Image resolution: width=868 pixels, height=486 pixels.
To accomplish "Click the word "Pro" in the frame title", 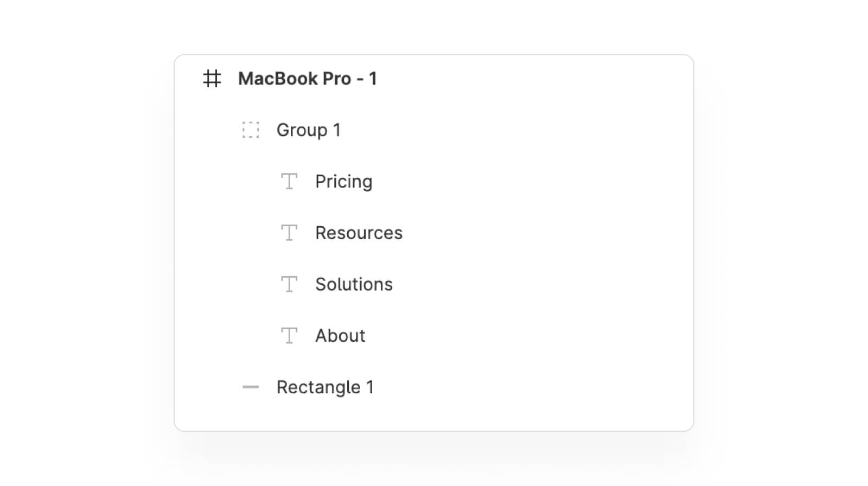I will [x=337, y=79].
